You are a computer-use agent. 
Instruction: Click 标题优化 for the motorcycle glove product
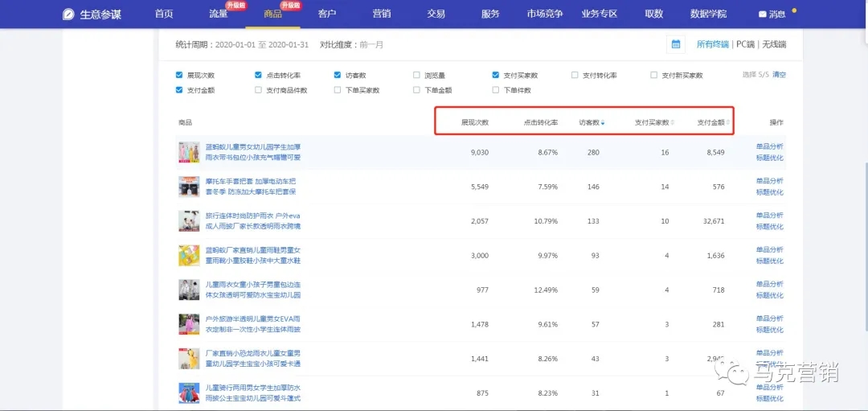tap(769, 192)
